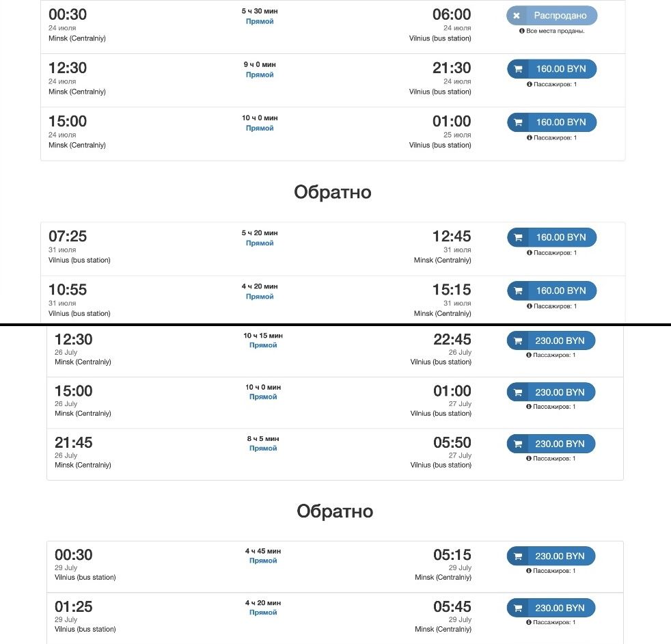Open Прямой link for 10 ч 15 мин trip
The image size is (671, 644).
coord(263,345)
